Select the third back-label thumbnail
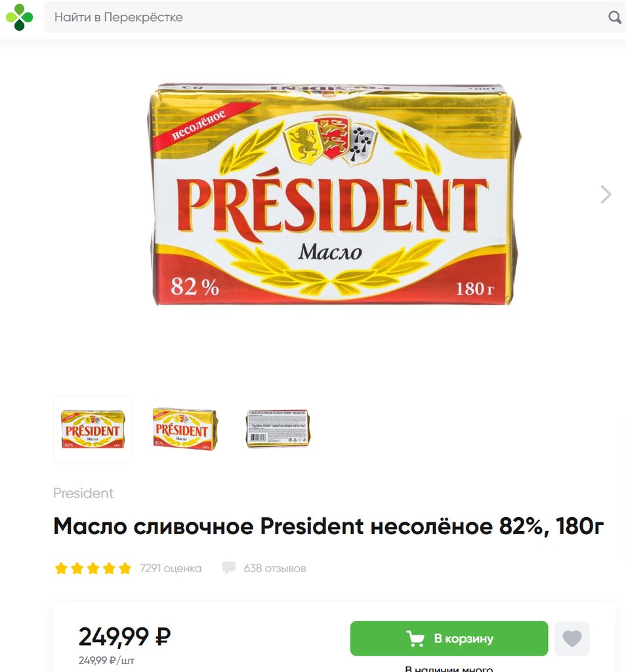 point(278,429)
